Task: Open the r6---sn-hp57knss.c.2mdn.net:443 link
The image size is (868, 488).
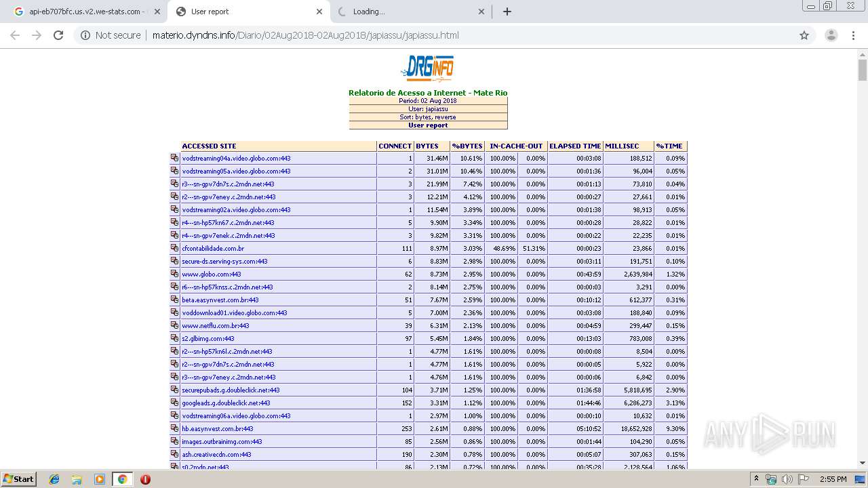Action: 227,287
